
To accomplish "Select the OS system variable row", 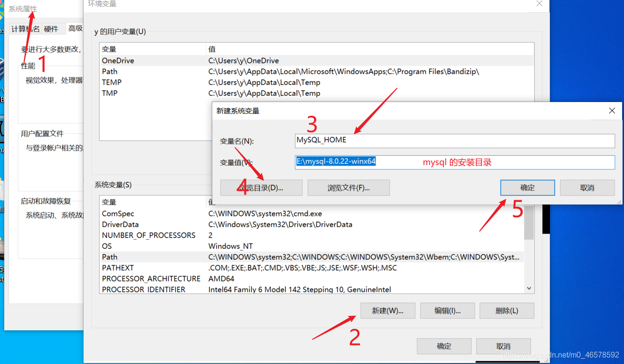I will tap(312, 246).
